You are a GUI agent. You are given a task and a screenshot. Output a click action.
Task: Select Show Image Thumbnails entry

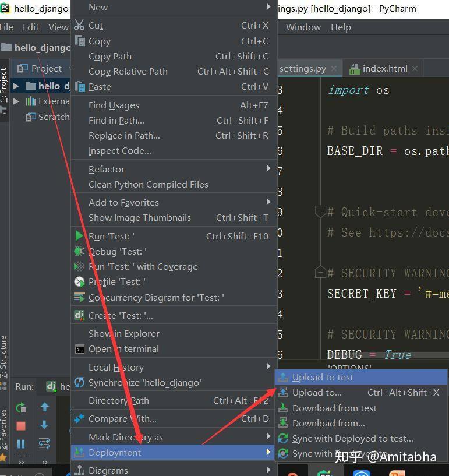174,218
